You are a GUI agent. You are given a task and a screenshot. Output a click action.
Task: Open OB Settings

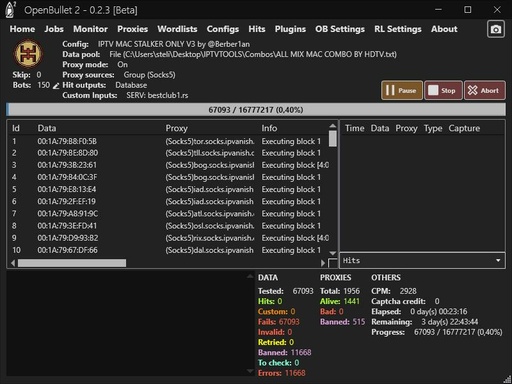(x=340, y=29)
